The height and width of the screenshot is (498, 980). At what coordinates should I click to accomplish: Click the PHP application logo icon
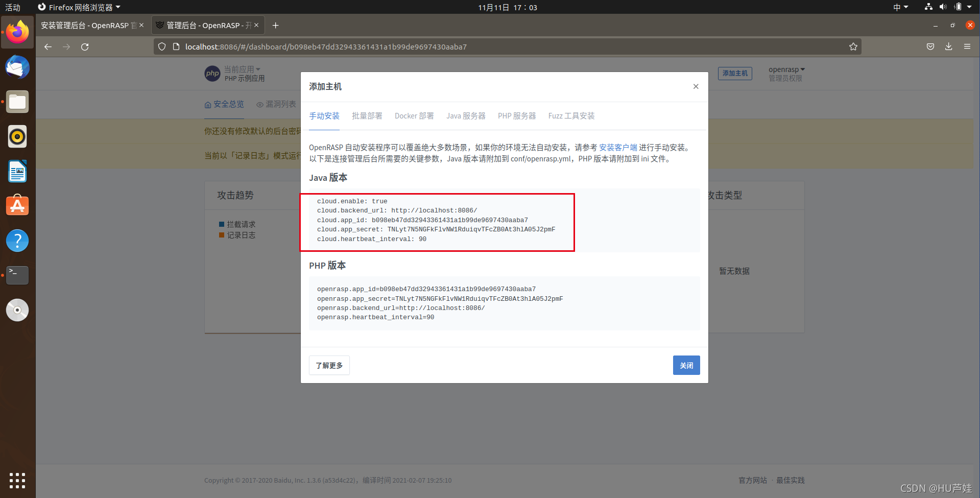pos(212,73)
